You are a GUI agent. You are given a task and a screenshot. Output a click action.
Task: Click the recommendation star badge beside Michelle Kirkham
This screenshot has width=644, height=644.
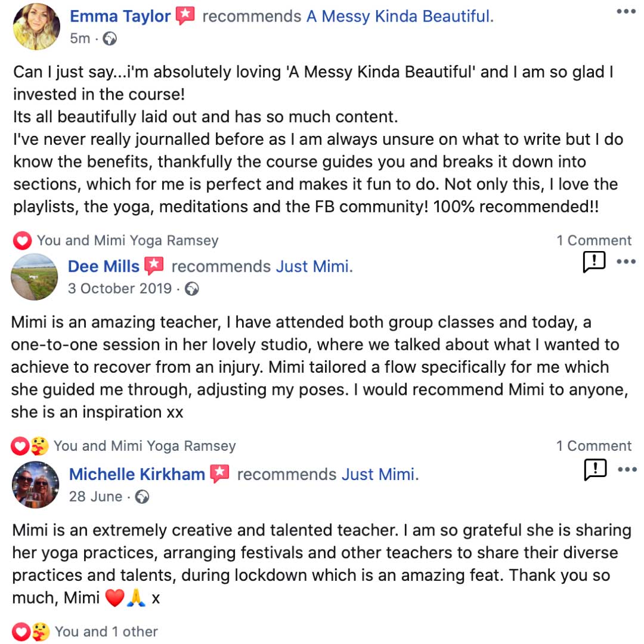(x=219, y=473)
